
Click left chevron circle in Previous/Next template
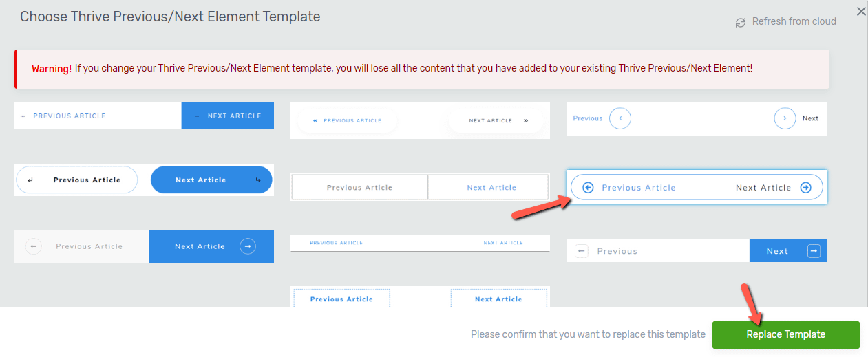pos(620,118)
